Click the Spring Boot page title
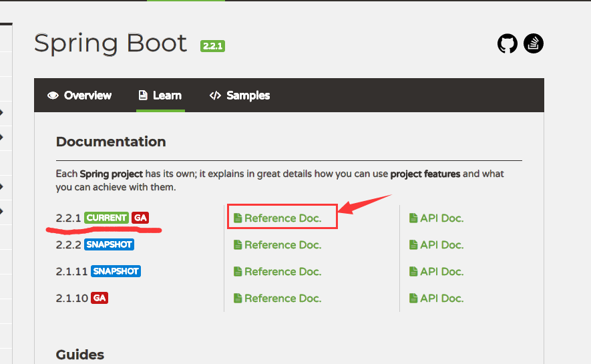 [x=110, y=43]
